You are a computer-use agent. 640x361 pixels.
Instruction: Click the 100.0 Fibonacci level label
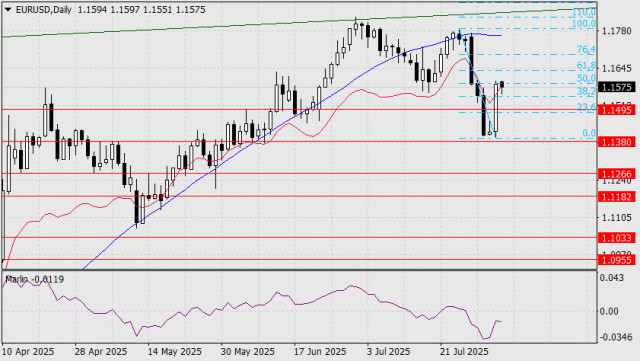point(583,24)
